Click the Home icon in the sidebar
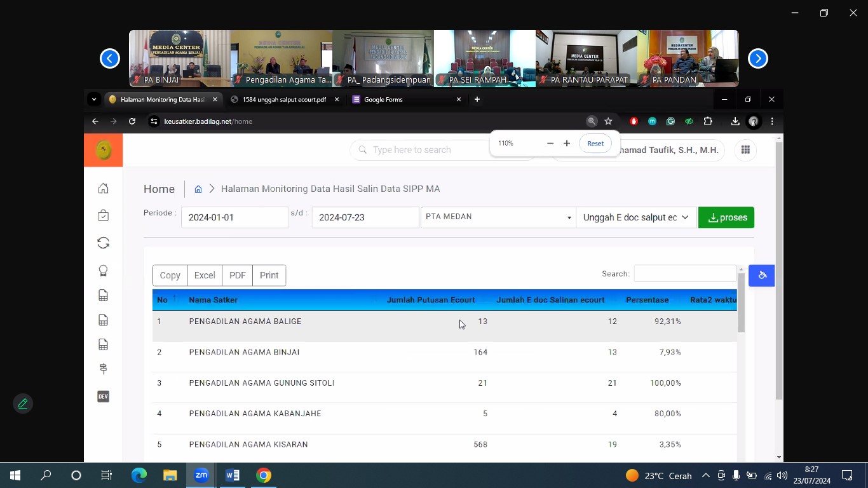The width and height of the screenshot is (868, 488). 103,189
